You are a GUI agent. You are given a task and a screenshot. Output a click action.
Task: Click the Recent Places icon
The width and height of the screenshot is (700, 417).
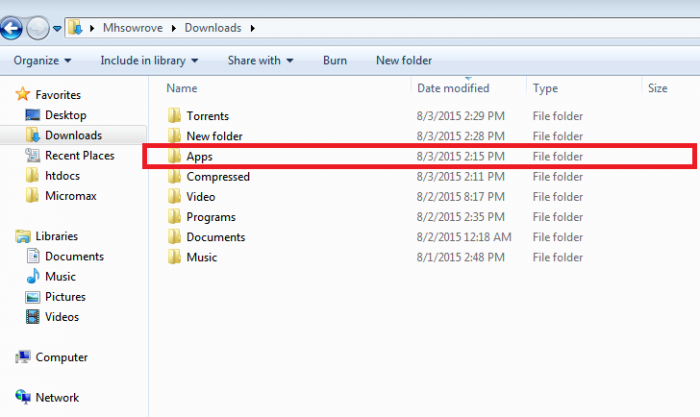coord(33,155)
